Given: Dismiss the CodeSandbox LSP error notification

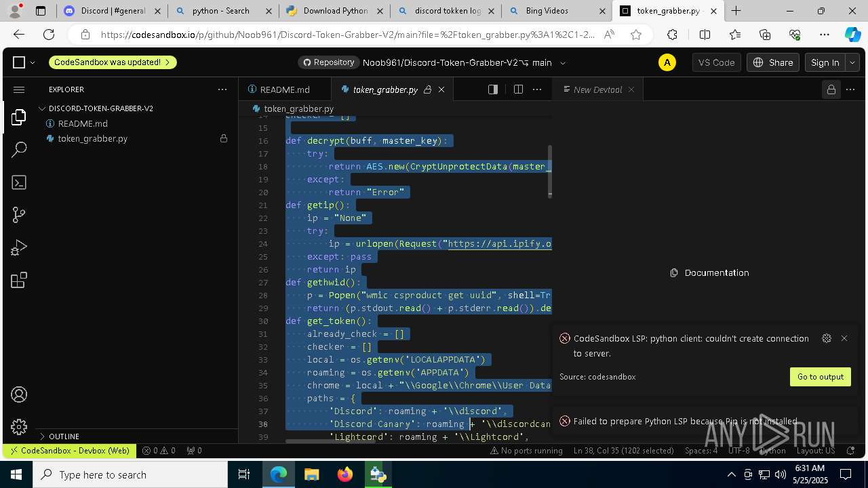Looking at the screenshot, I should [x=844, y=338].
